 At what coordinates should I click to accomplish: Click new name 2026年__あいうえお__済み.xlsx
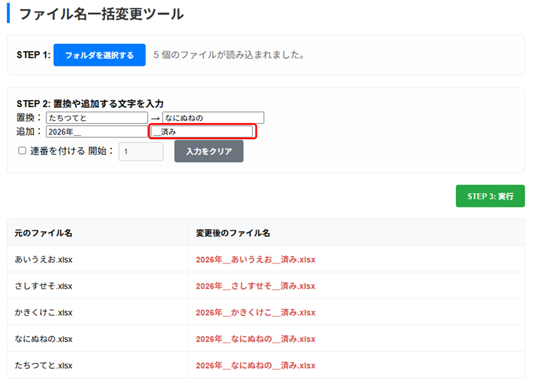[x=256, y=260]
